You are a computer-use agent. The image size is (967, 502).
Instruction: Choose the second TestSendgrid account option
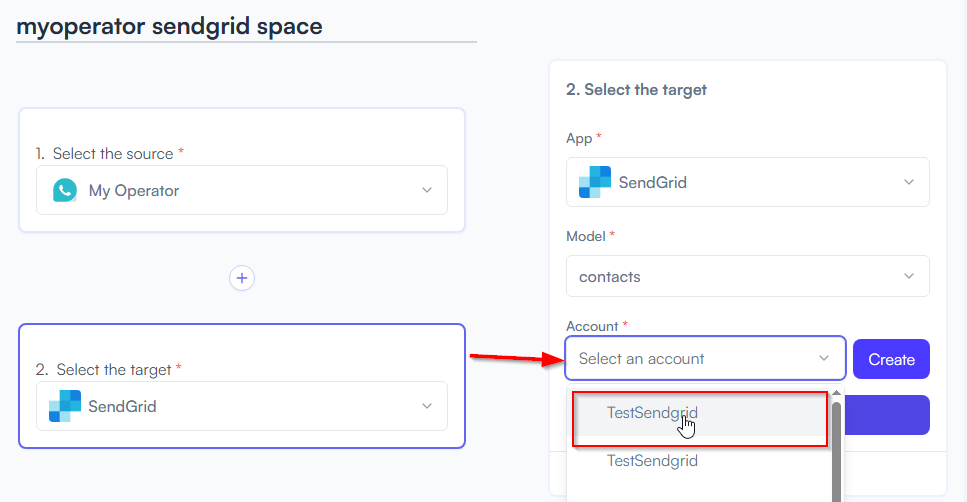(x=699, y=461)
